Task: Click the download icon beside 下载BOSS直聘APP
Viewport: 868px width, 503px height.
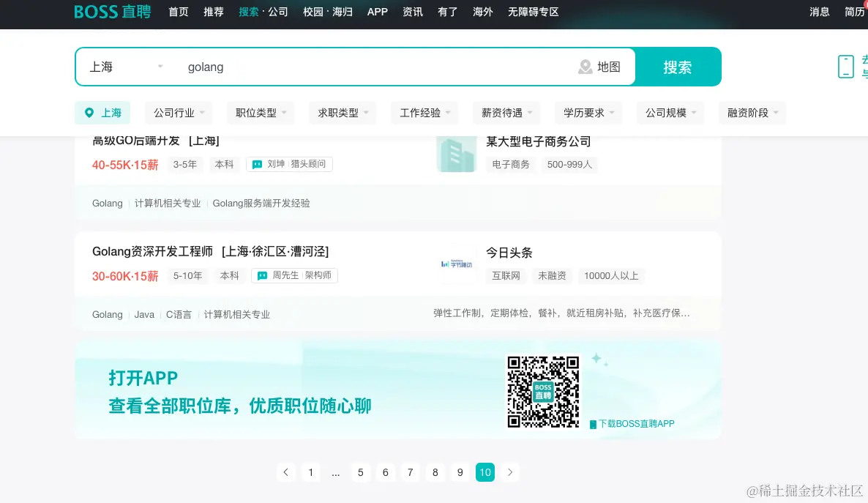Action: pyautogui.click(x=591, y=423)
